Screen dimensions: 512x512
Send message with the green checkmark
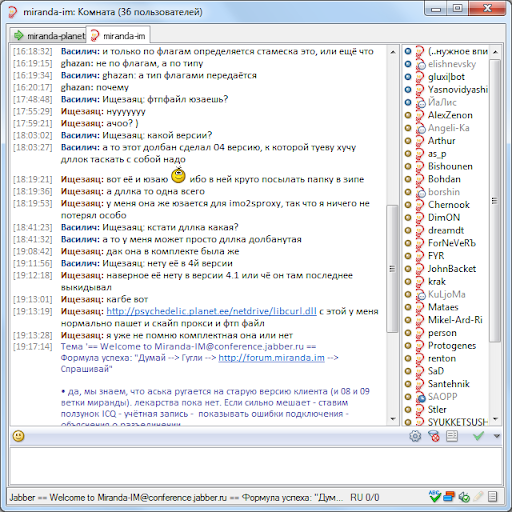(478, 436)
